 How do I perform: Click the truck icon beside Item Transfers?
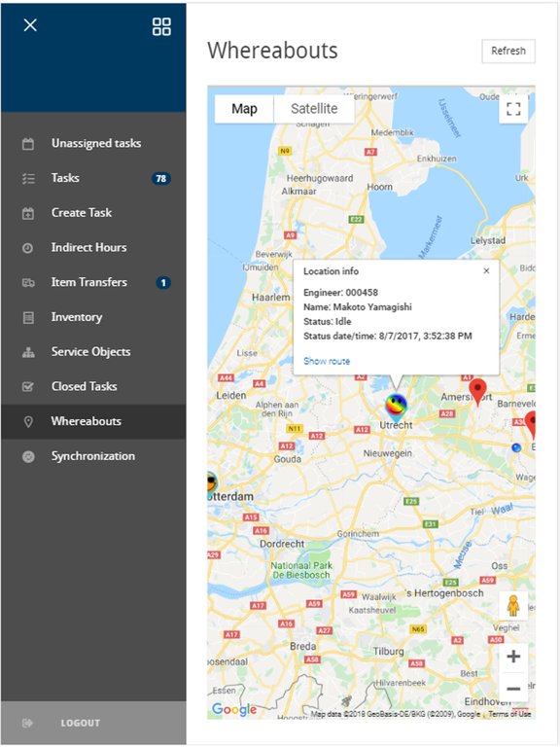[x=28, y=283]
